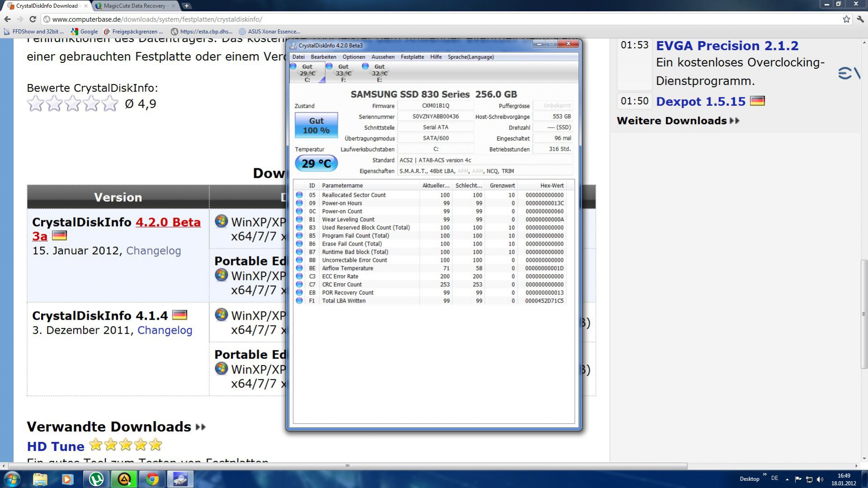
Task: Click the page horizontal scrollbar
Action: pyautogui.click(x=347, y=466)
